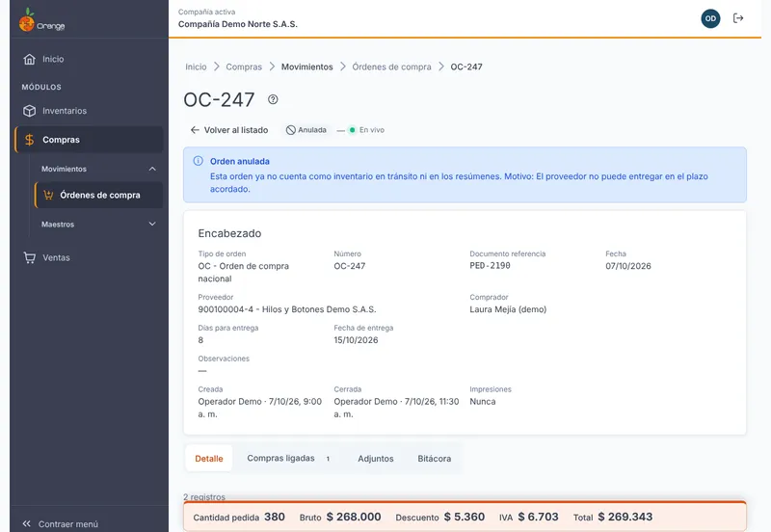Click the Encabezado section heading
Image resolution: width=771 pixels, height=532 pixels.
[229, 233]
